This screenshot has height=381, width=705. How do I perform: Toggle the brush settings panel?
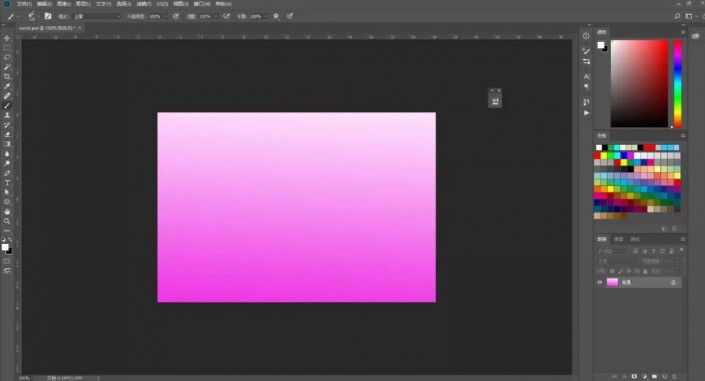pos(48,16)
